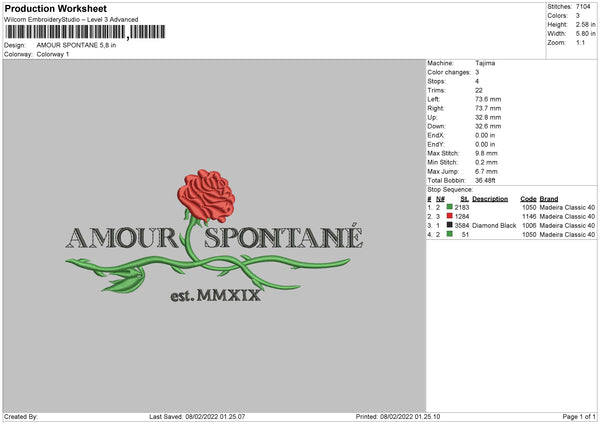Click the 'St.' column header
The height and width of the screenshot is (424, 600).
(465, 199)
